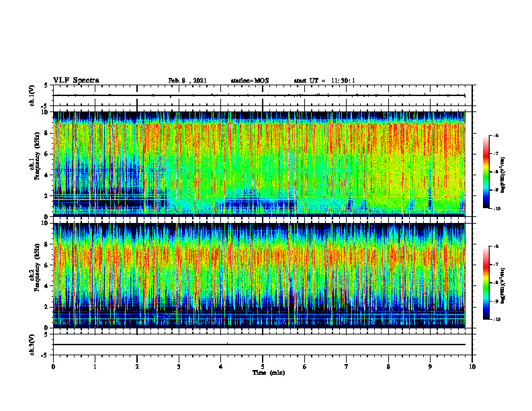
Task: Click the time axis tick label '9'
Action: pyautogui.click(x=430, y=367)
